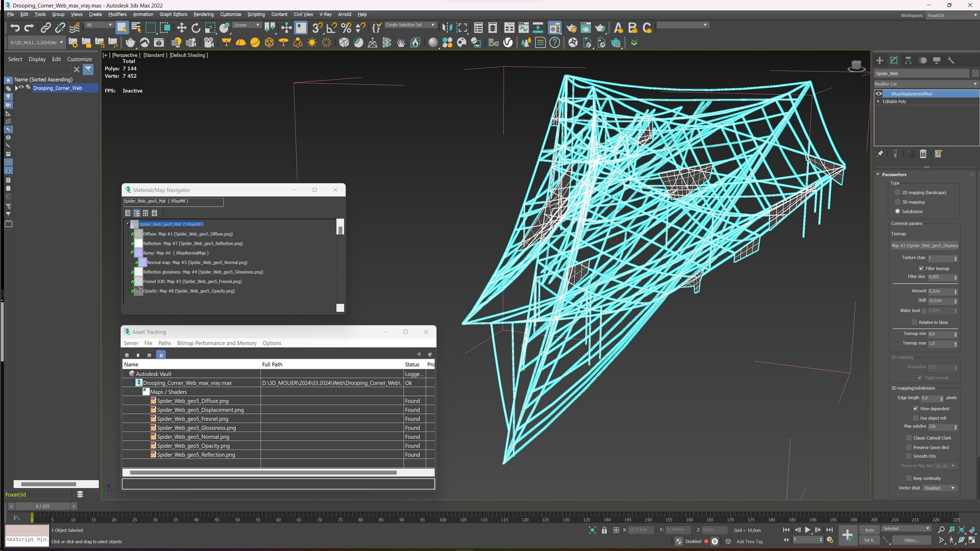Open the selection filter All dropdown
This screenshot has width=980, height=551.
[99, 25]
